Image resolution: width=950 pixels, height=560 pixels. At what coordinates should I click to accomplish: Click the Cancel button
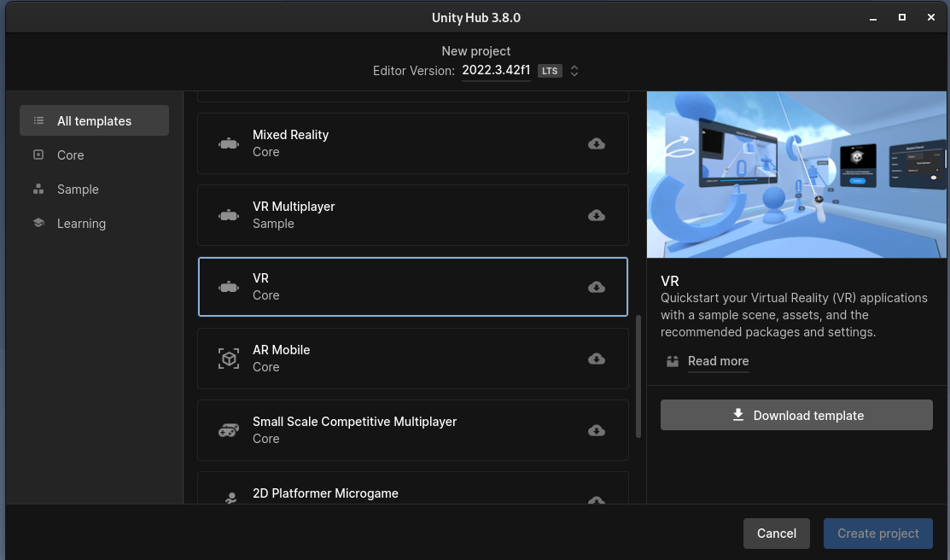point(776,534)
